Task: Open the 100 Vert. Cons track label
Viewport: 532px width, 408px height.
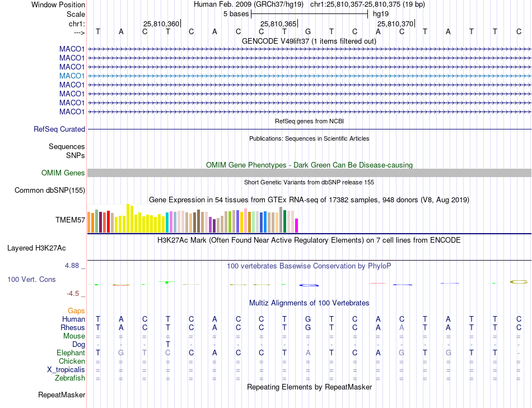Action: 31,279
